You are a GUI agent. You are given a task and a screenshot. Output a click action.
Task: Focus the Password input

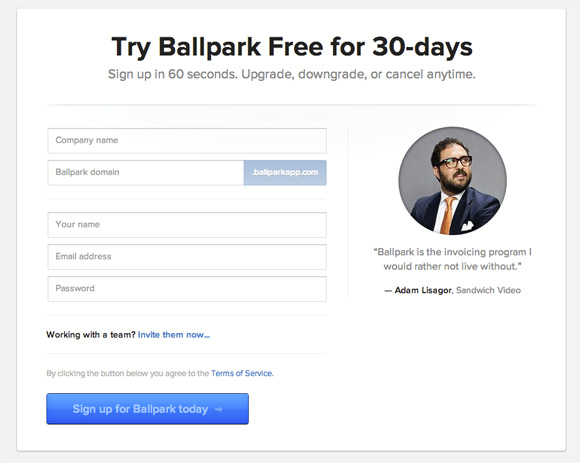pyautogui.click(x=187, y=289)
